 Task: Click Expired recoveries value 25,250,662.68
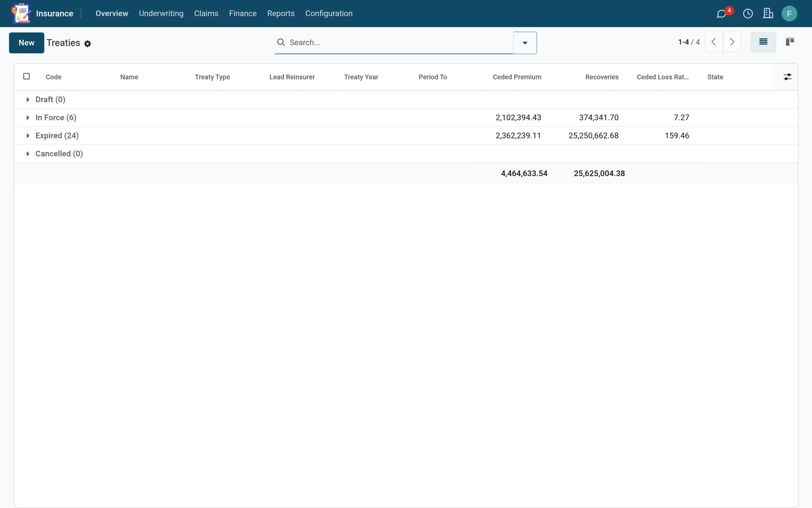593,136
